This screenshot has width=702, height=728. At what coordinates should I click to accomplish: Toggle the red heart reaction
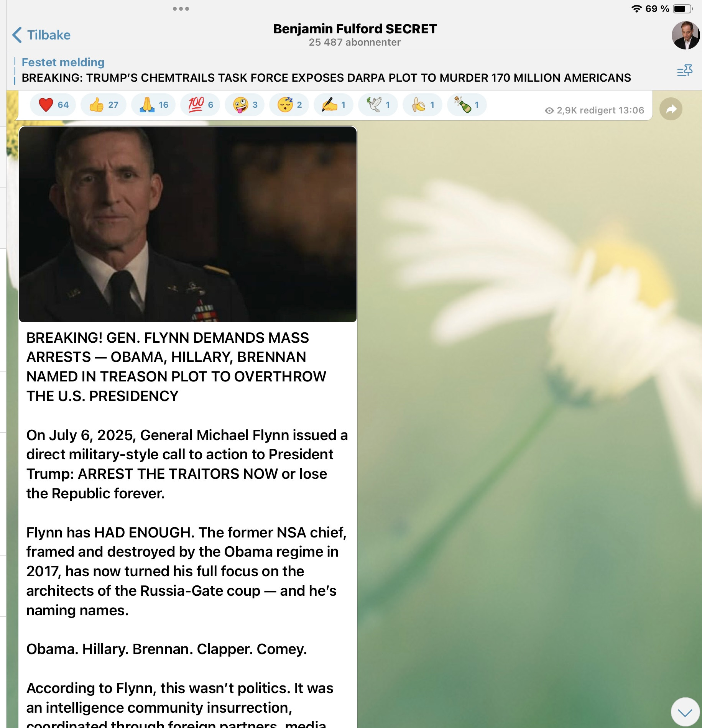coord(53,105)
